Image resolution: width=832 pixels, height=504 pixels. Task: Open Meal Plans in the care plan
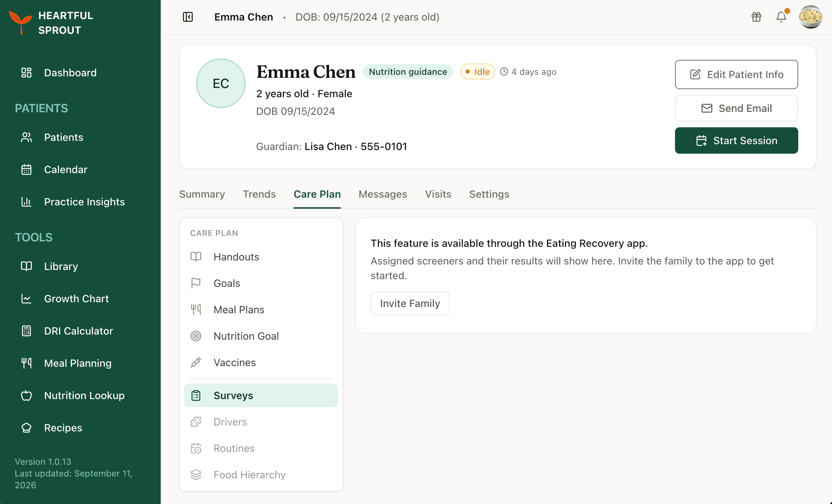coord(261,310)
